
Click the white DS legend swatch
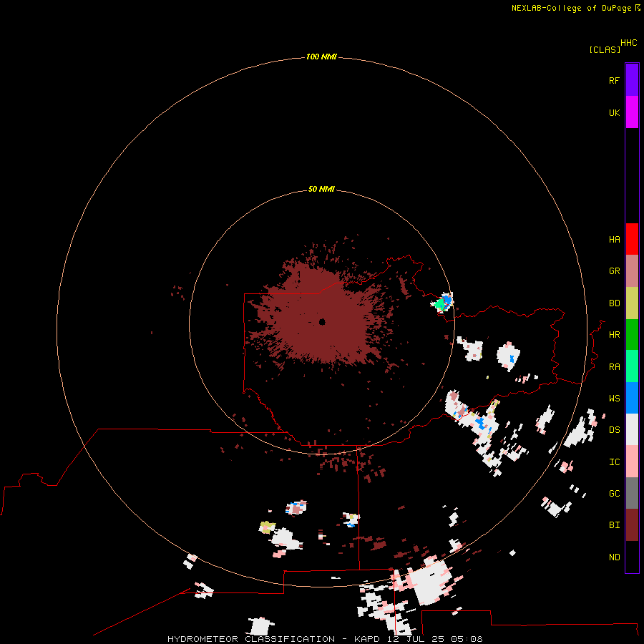(x=632, y=429)
